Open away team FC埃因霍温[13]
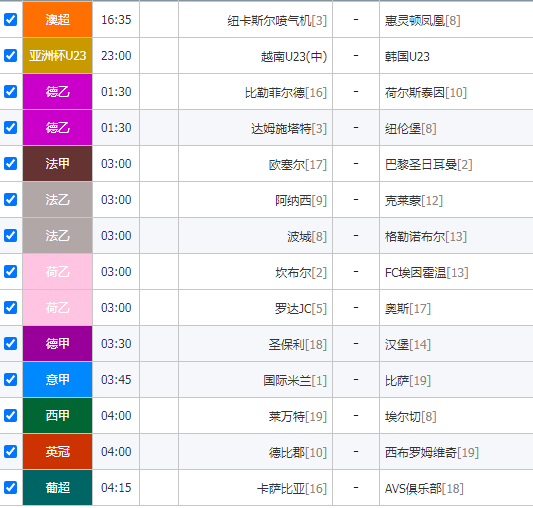The height and width of the screenshot is (508, 533). click(x=427, y=273)
